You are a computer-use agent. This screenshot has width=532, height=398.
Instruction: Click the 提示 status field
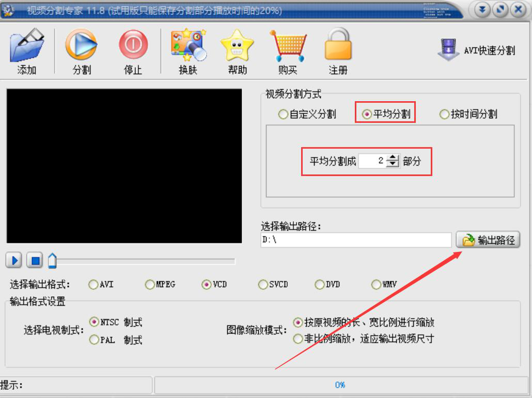76,385
